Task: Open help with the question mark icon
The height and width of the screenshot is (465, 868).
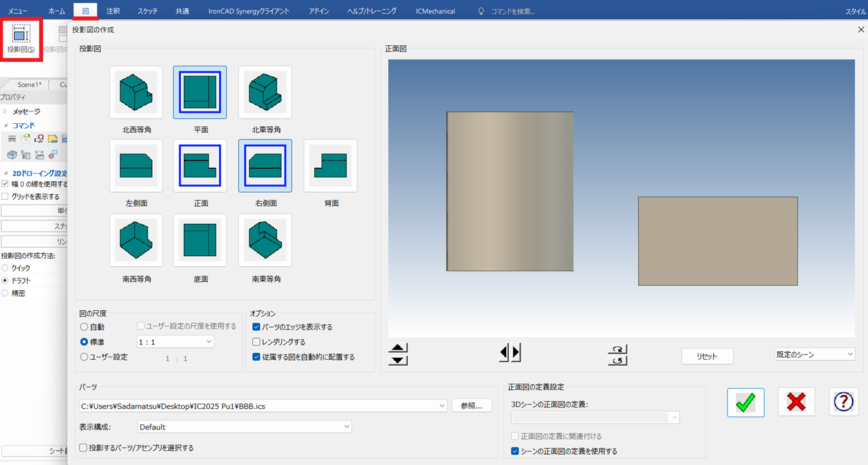Action: click(x=843, y=402)
